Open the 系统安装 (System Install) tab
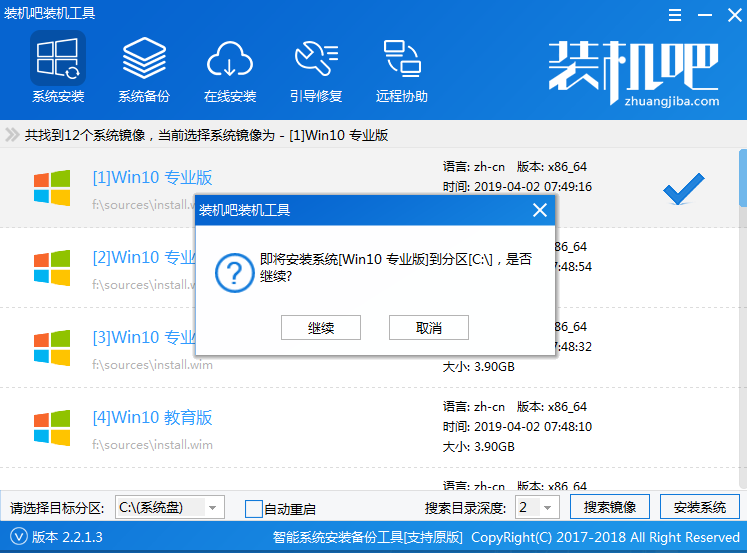 pyautogui.click(x=57, y=68)
